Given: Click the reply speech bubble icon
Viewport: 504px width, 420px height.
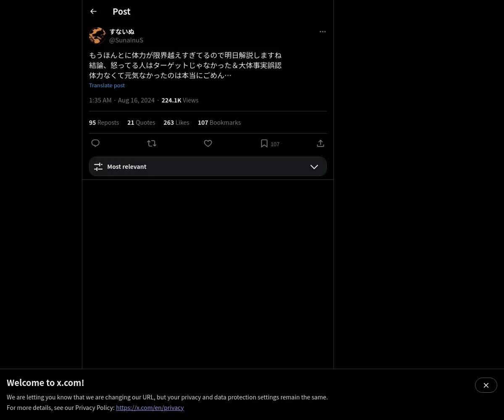Looking at the screenshot, I should 95,143.
